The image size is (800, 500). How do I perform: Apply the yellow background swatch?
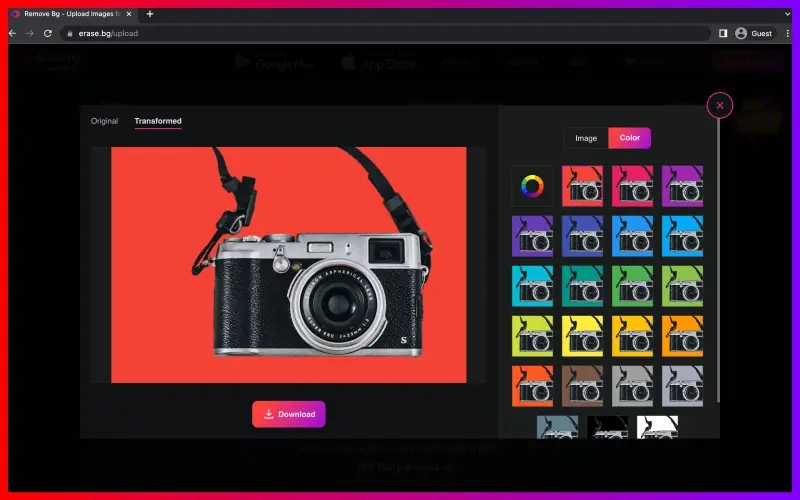pyautogui.click(x=582, y=336)
